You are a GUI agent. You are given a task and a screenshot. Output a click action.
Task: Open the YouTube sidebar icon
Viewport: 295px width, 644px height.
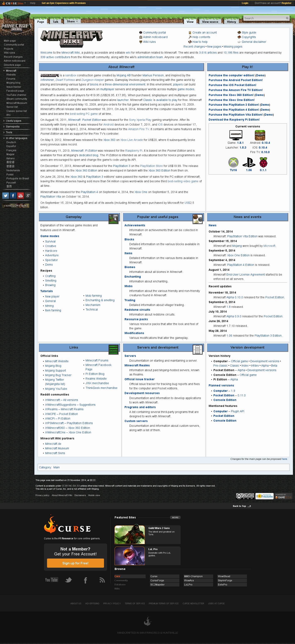pos(21,195)
